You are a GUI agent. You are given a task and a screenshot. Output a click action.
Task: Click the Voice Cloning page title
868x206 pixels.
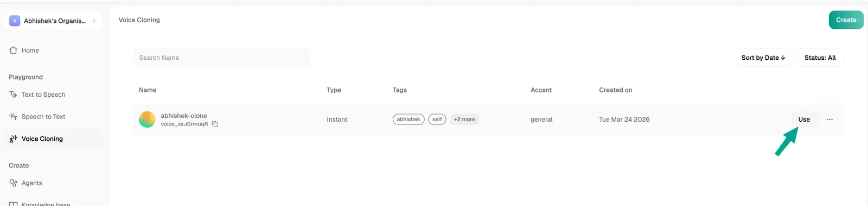tap(139, 20)
